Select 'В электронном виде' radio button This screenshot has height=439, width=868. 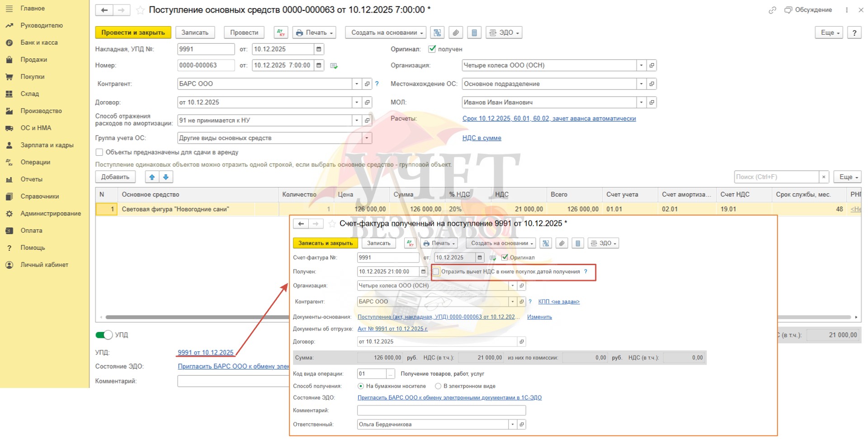tap(438, 386)
